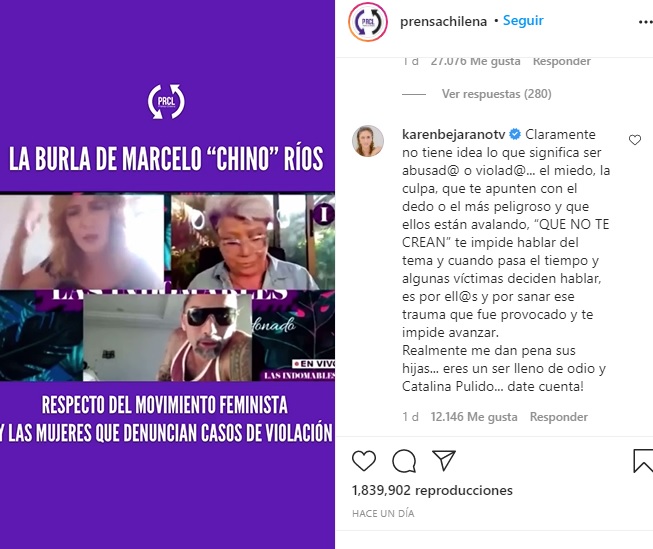
Task: Click Responder on the partially visible top comment
Action: (x=561, y=61)
